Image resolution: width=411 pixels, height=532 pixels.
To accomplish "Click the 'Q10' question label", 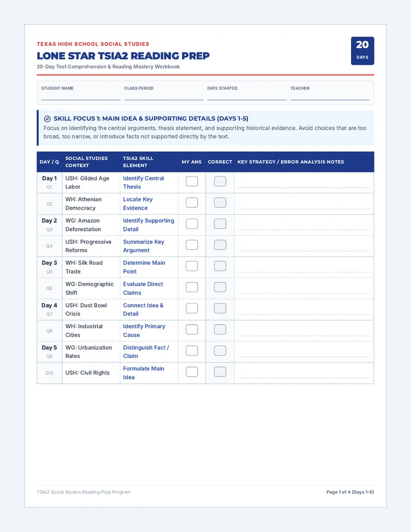I will 50,373.
